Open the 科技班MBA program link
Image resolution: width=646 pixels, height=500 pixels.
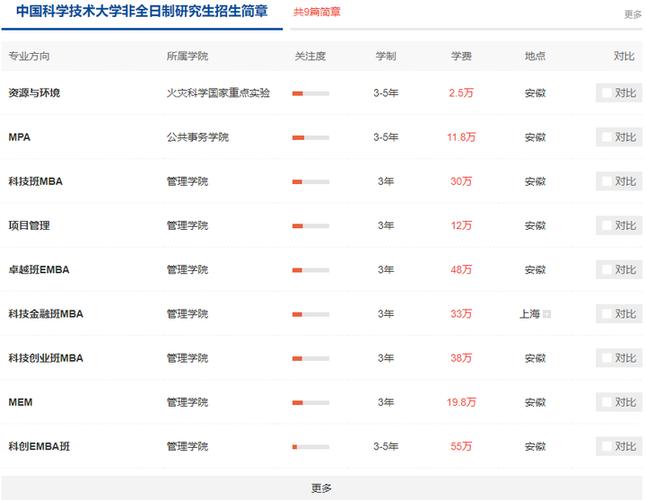point(35,181)
